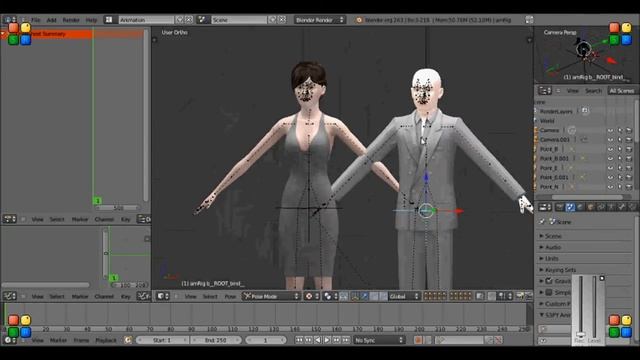Play animation in reverse
Screen dimensions: 640x360
[x=318, y=340]
